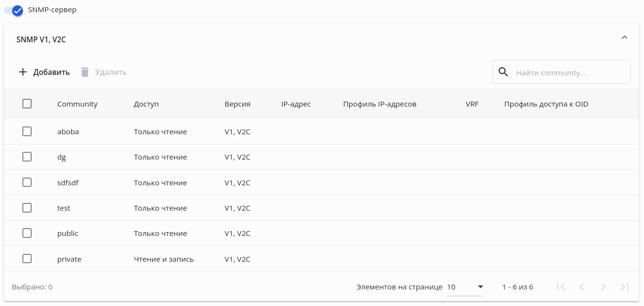The height and width of the screenshot is (306, 644).
Task: Select the public community checkbox
Action: [27, 234]
